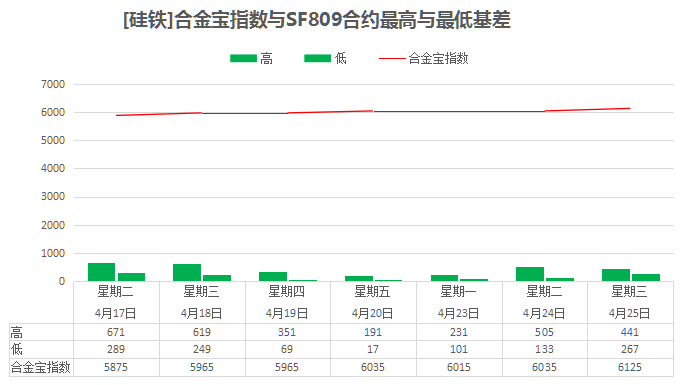Click the 高 bar for 4月24日
The width and height of the screenshot is (682, 385).
point(530,274)
